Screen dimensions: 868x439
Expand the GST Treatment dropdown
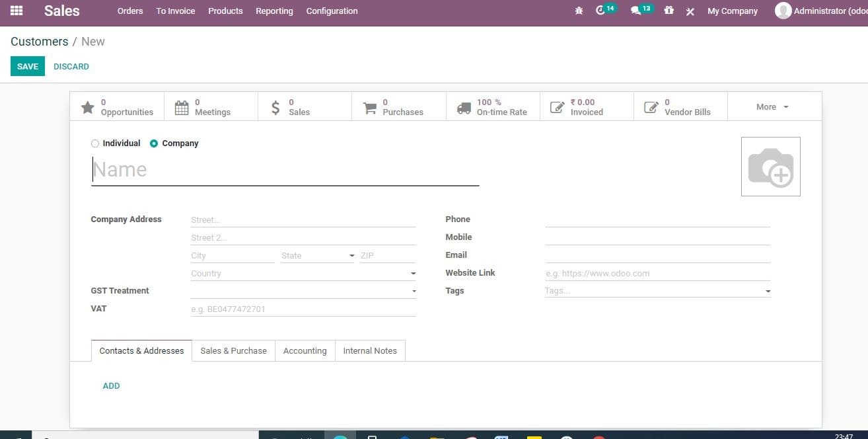point(414,290)
